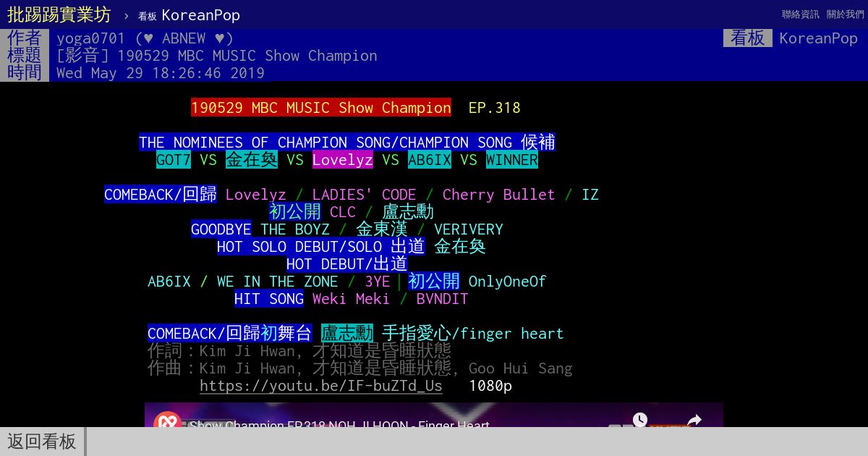Click the COMEBACK/回歸 label before Lovelyz
This screenshot has width=868, height=456.
tap(161, 195)
